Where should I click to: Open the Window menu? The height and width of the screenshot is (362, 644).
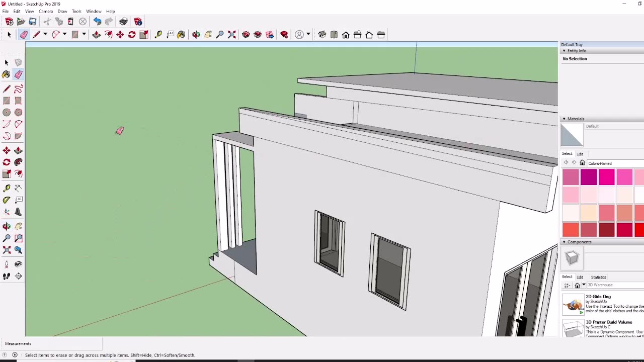pos(94,11)
